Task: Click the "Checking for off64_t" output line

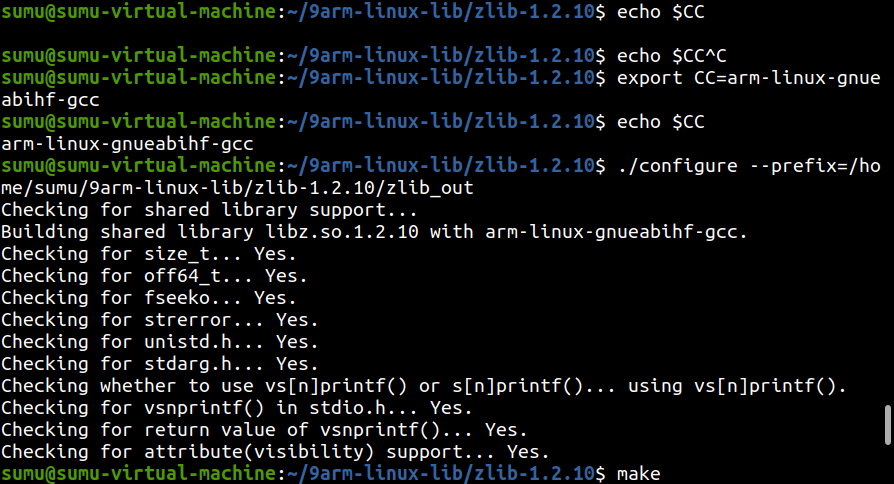Action: [155, 275]
